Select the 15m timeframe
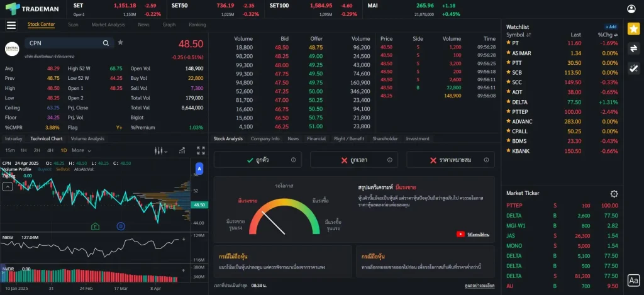 pos(10,150)
